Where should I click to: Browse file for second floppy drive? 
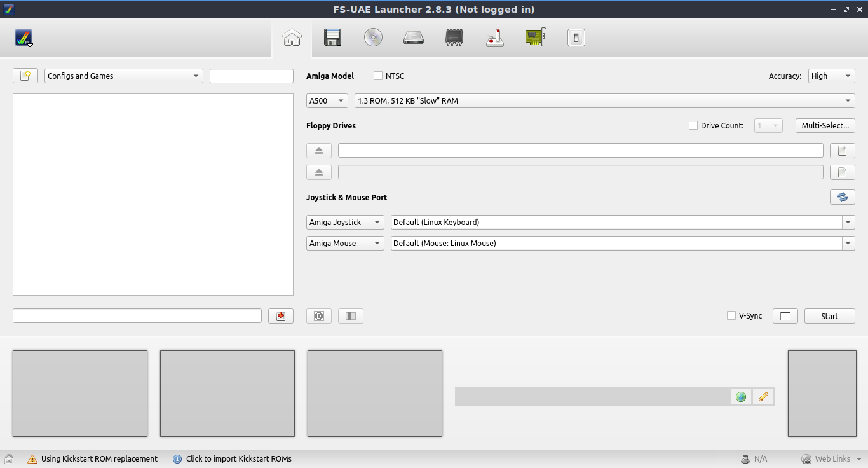click(x=843, y=172)
